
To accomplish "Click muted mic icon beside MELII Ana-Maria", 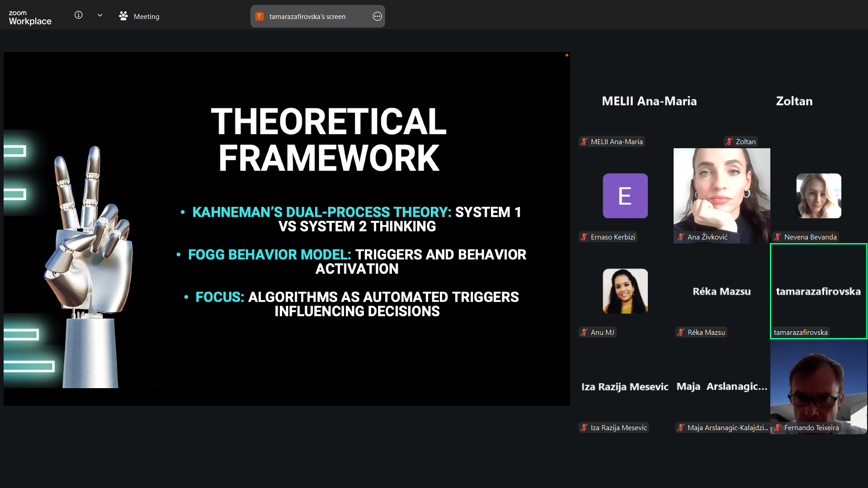I will 584,142.
